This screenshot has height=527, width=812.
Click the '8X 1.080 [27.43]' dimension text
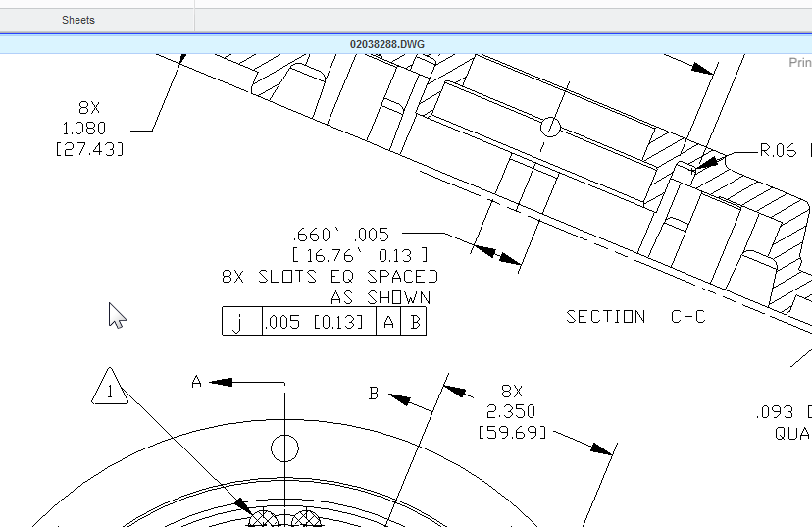89,128
